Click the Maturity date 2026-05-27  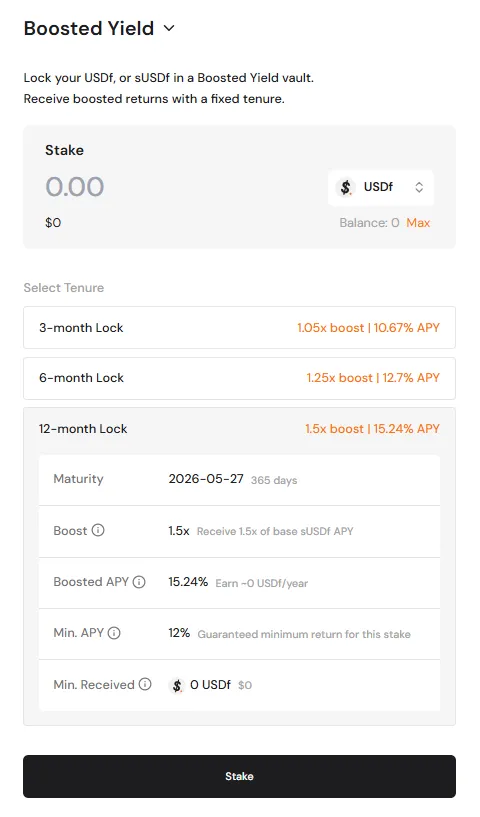point(206,479)
